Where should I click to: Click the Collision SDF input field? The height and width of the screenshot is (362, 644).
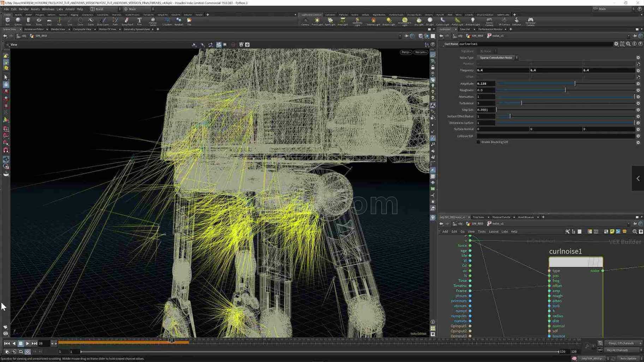coord(555,136)
